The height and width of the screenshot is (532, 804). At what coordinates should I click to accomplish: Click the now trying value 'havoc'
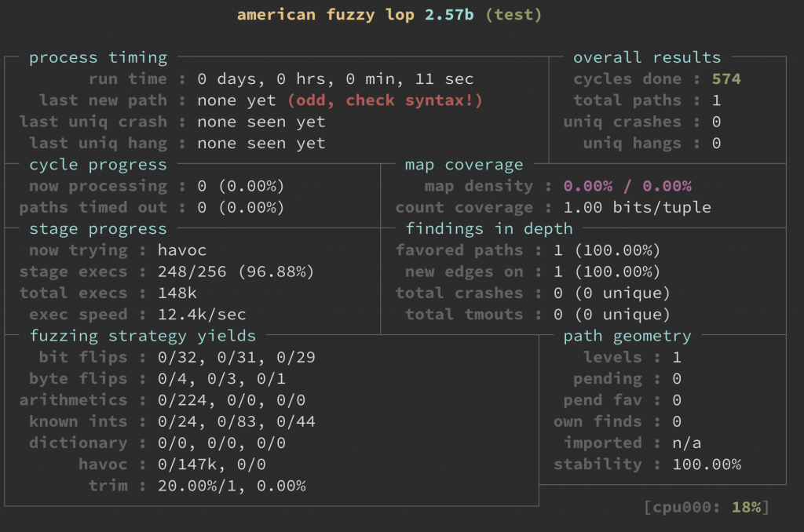tap(182, 250)
